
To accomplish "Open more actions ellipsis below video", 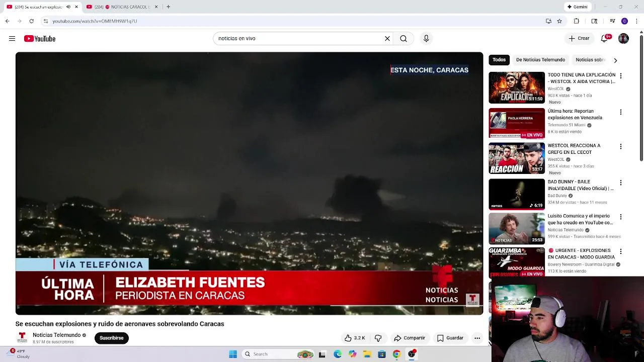I will tap(477, 338).
